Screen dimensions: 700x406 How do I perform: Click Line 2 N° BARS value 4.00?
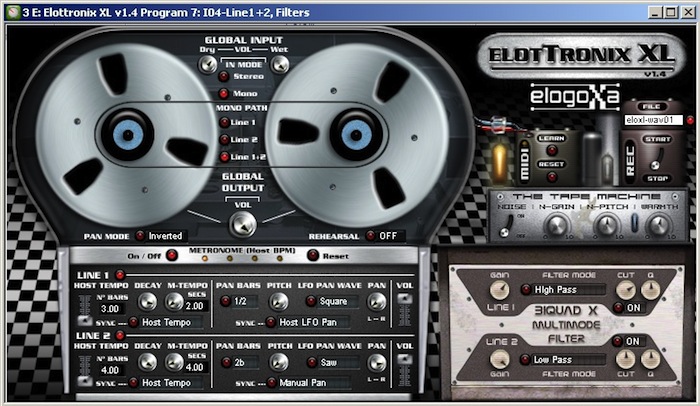pyautogui.click(x=110, y=370)
